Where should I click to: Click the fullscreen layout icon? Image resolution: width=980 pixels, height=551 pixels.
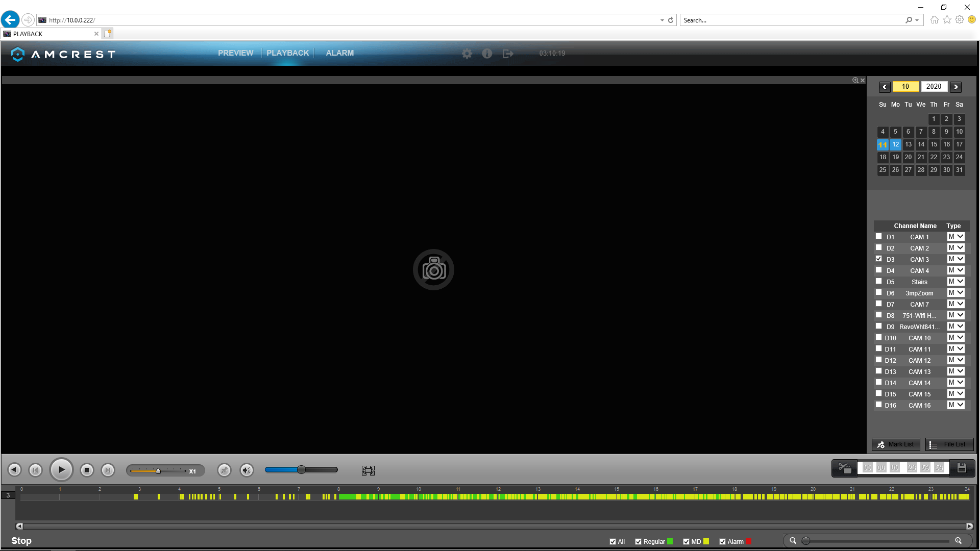click(x=368, y=470)
